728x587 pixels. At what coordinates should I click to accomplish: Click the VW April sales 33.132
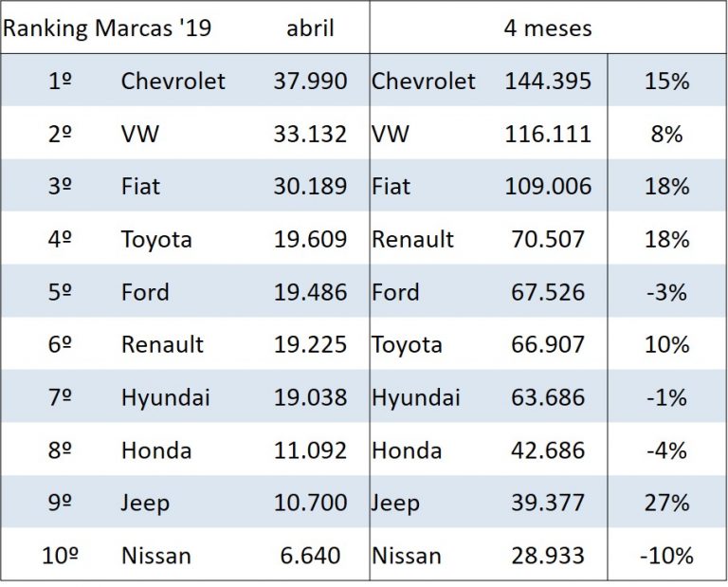coord(310,134)
